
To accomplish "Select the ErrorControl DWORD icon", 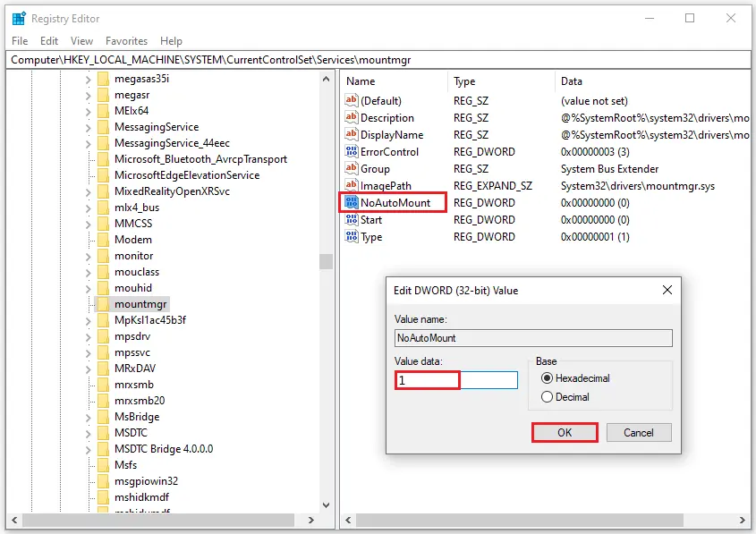I will pyautogui.click(x=352, y=151).
